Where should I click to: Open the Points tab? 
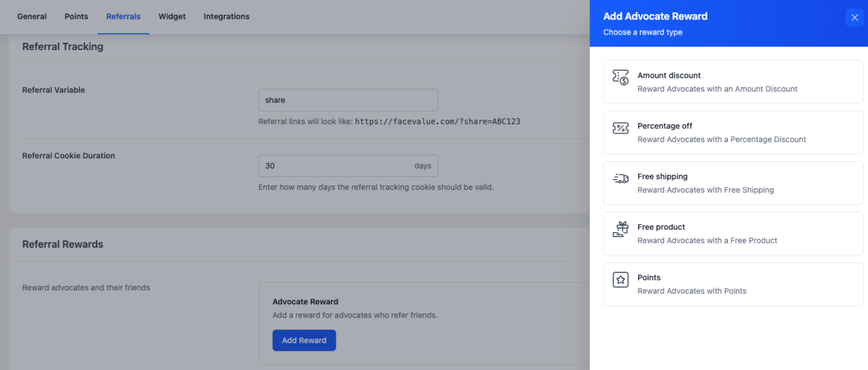coord(76,16)
